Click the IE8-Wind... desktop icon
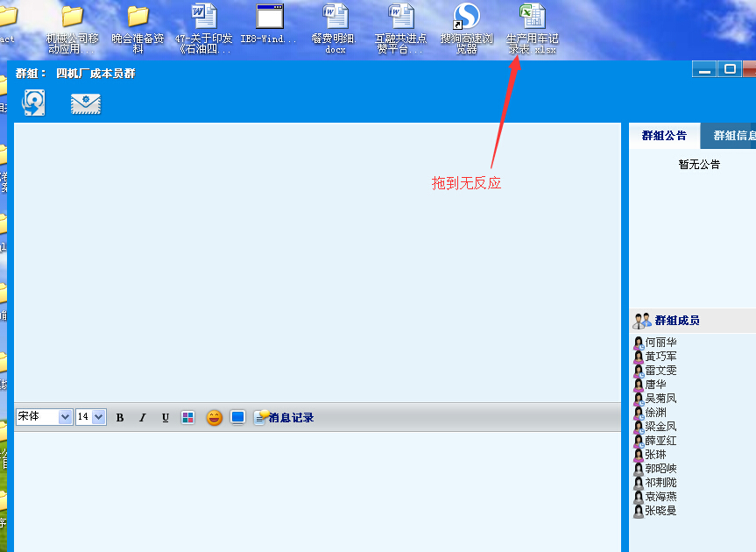This screenshot has width=756, height=552. [x=269, y=17]
